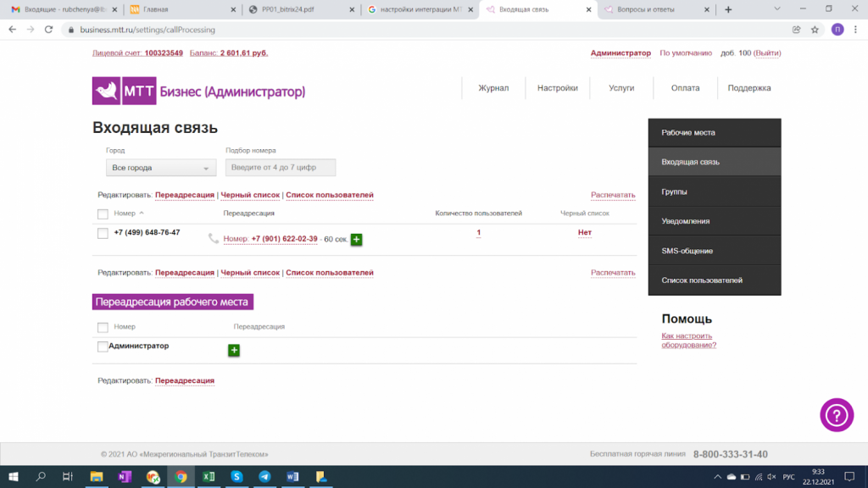Go to Группы in the side menu

(714, 191)
